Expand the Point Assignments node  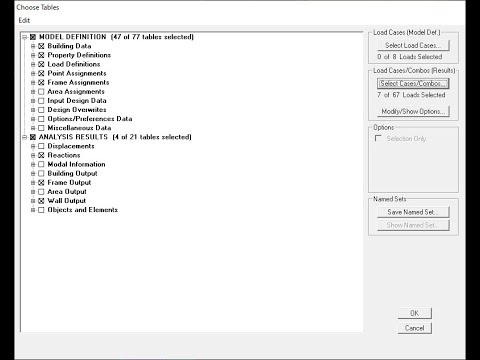coord(33,73)
